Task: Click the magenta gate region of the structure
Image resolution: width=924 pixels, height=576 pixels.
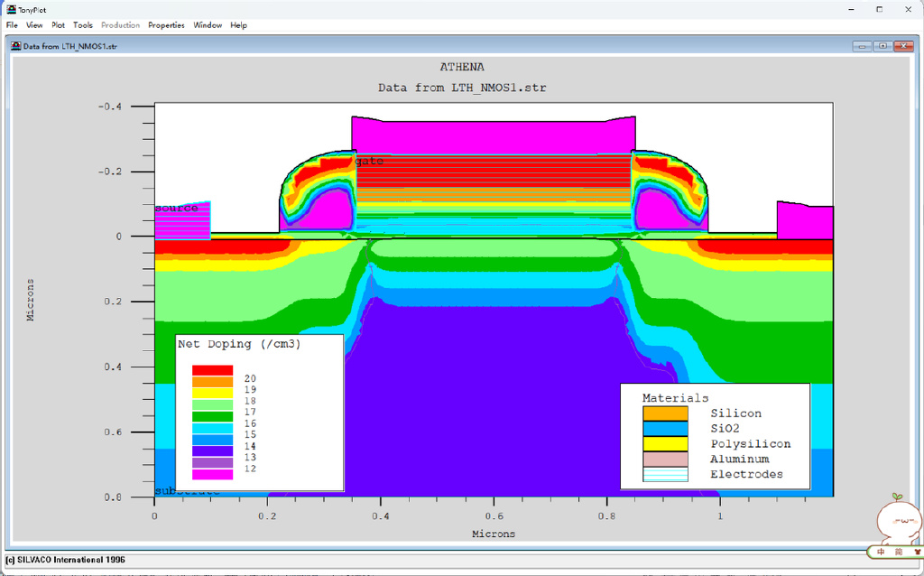Action: [494, 137]
